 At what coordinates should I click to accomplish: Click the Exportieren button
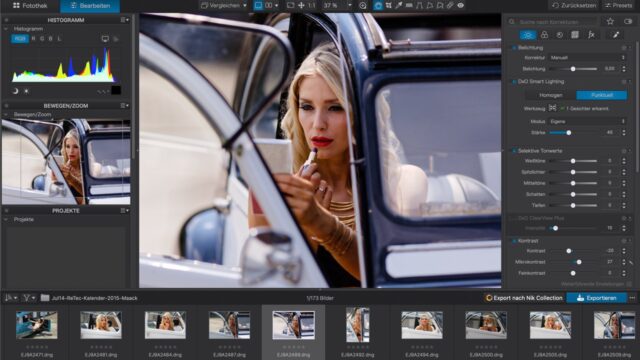click(596, 298)
